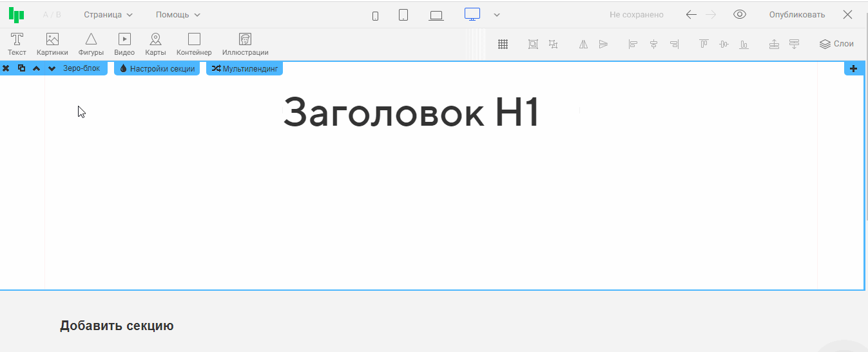Select the Заголовок H1 heading text
The height and width of the screenshot is (352, 868).
[410, 112]
